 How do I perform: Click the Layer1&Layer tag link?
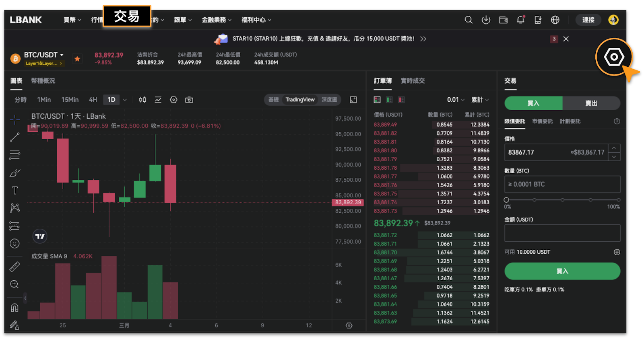click(x=44, y=63)
